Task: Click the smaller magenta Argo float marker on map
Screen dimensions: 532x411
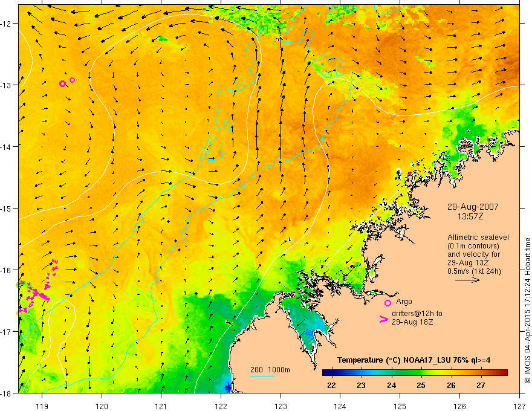Action: pos(73,80)
